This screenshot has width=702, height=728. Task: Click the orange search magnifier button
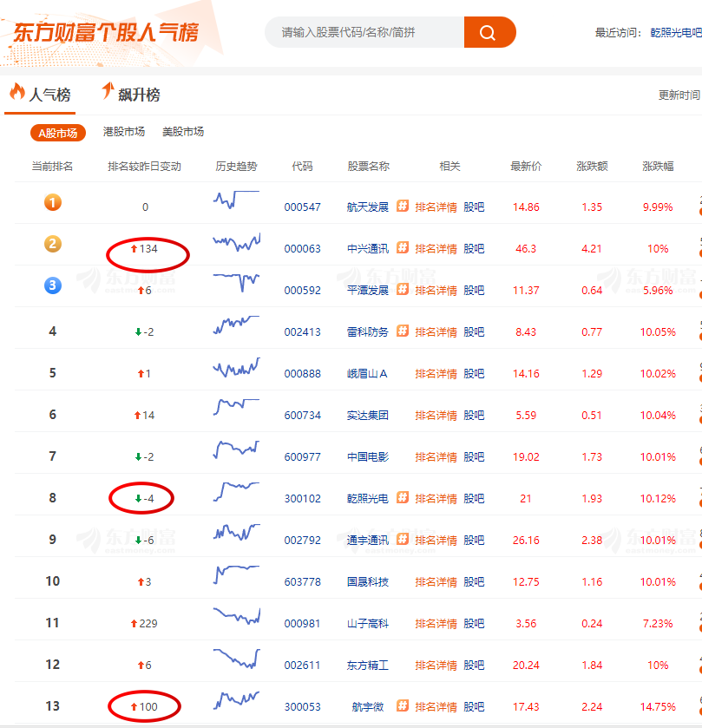coord(489,32)
